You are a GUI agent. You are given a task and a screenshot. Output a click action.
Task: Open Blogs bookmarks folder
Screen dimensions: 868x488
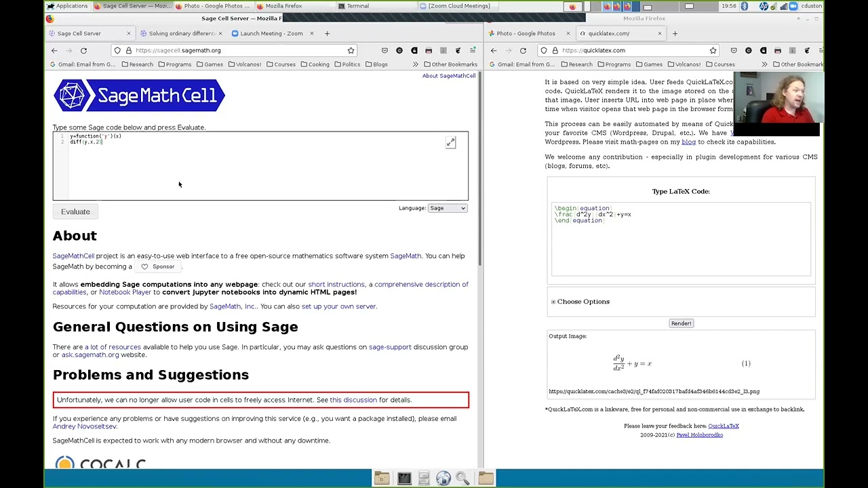coord(376,64)
